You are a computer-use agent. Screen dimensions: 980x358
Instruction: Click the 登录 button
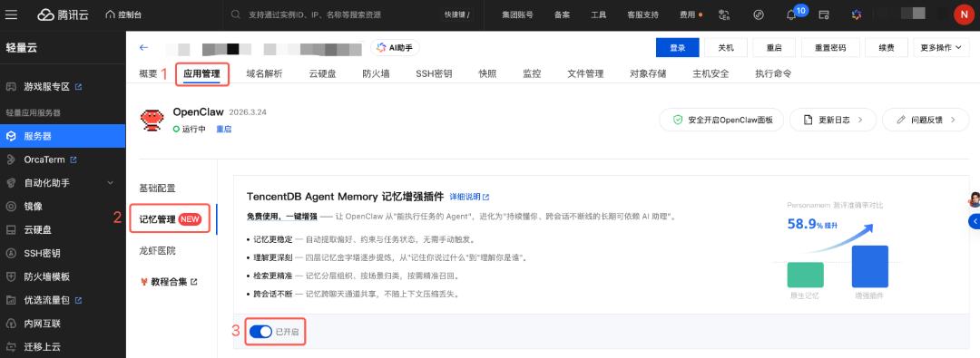click(678, 47)
